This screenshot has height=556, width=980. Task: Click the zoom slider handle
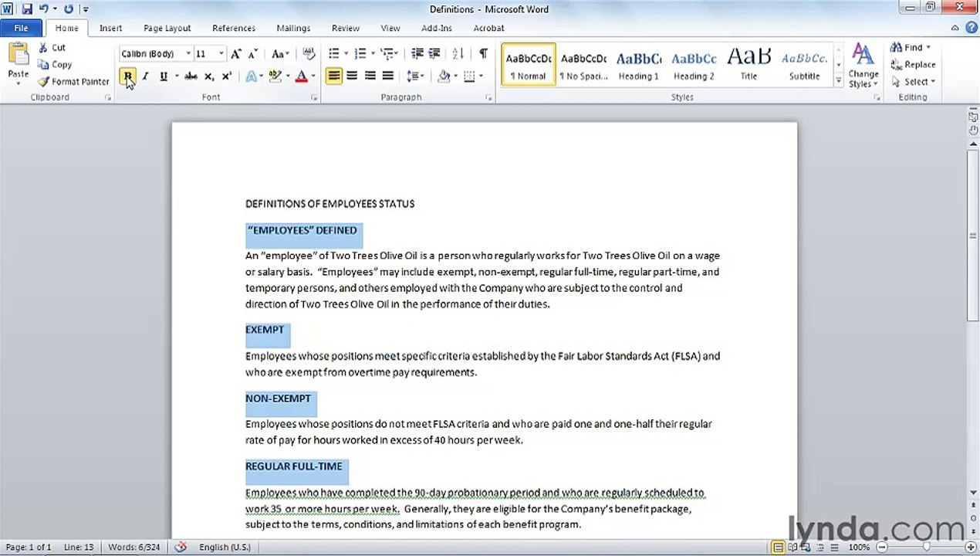[x=926, y=548]
